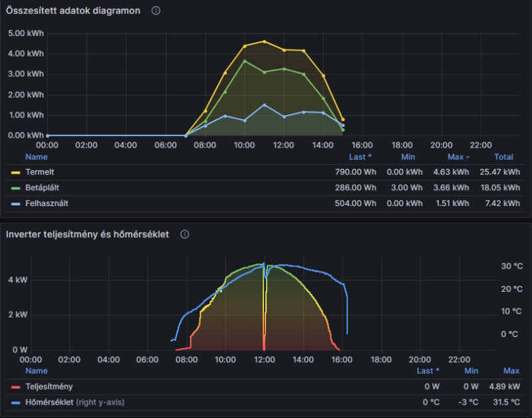Sort top legend by Name header
The image size is (532, 418).
coord(37,157)
